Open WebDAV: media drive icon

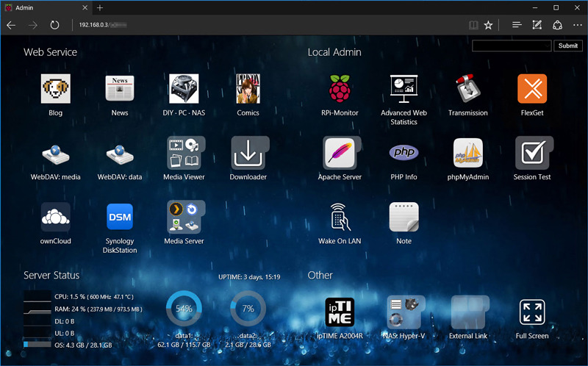click(56, 154)
